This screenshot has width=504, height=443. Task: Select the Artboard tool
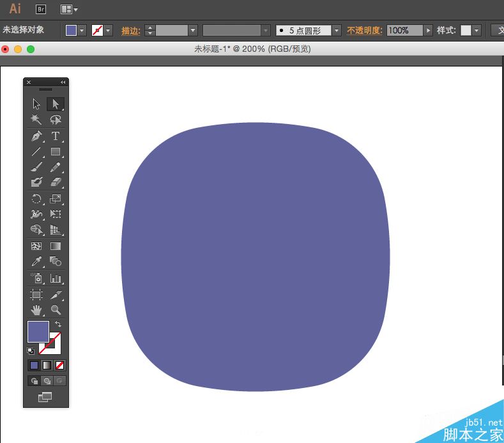click(x=36, y=295)
